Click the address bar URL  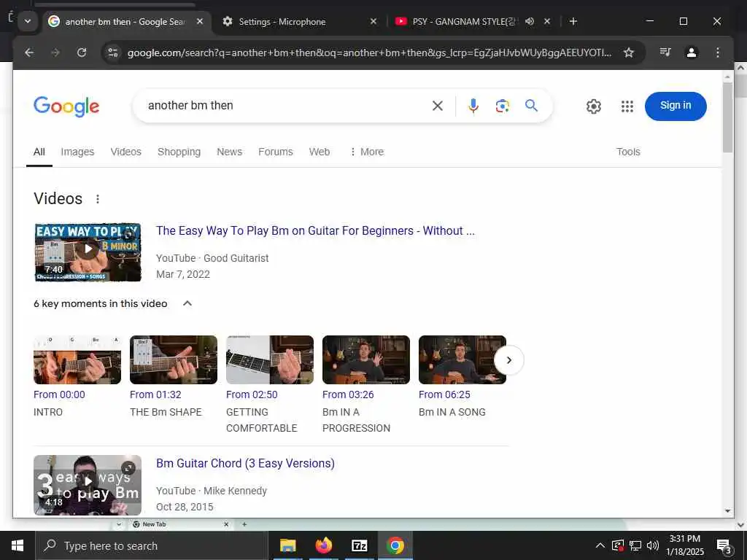point(369,52)
